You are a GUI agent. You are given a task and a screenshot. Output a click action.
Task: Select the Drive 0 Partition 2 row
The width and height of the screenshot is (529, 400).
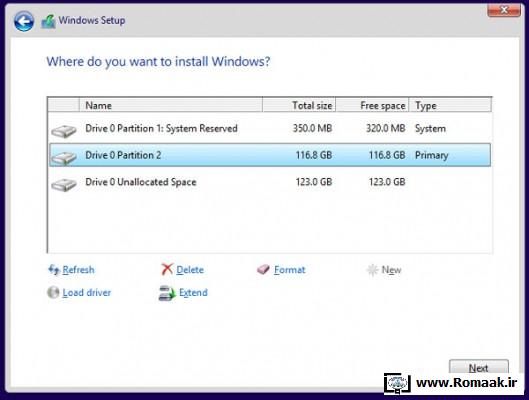(270, 155)
